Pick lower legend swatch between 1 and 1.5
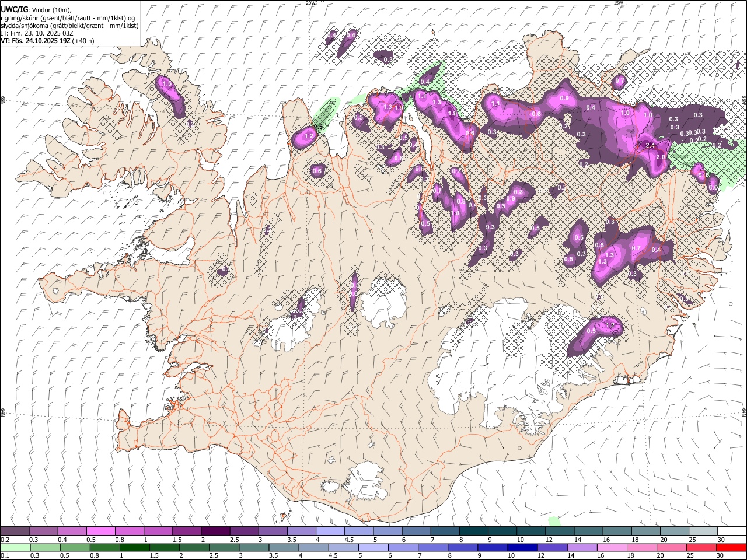Viewport: 747px width, 560px height. (x=134, y=547)
